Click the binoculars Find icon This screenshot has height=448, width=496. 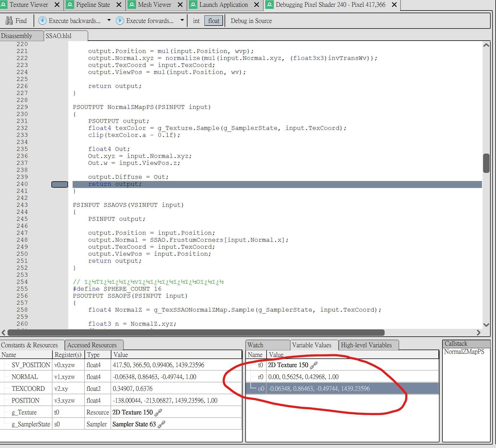point(9,21)
